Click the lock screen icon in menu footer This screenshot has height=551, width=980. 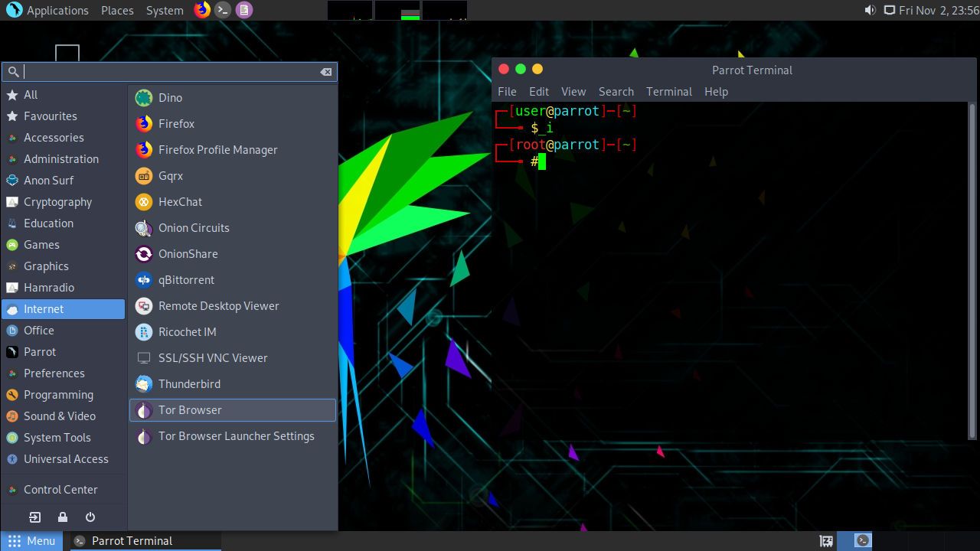coord(63,517)
